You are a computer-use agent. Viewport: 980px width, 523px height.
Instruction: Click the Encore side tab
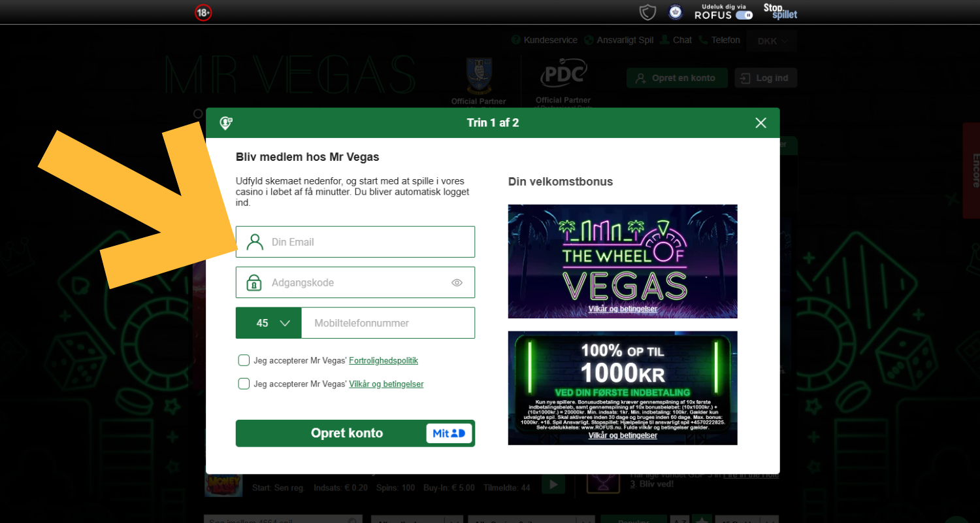(972, 171)
